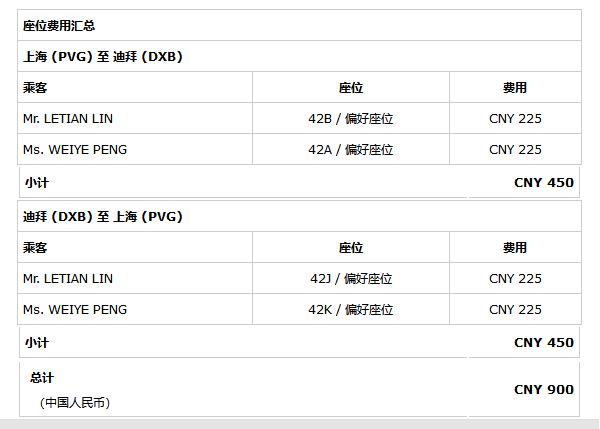Select the CNY 450 subtotal for the return flight
This screenshot has width=600, height=429.
[544, 342]
